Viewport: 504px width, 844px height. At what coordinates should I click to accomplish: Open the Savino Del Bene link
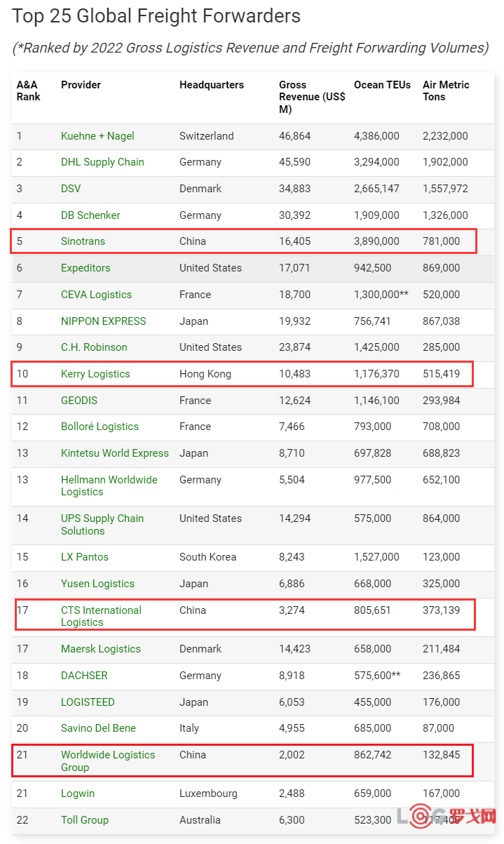point(98,728)
